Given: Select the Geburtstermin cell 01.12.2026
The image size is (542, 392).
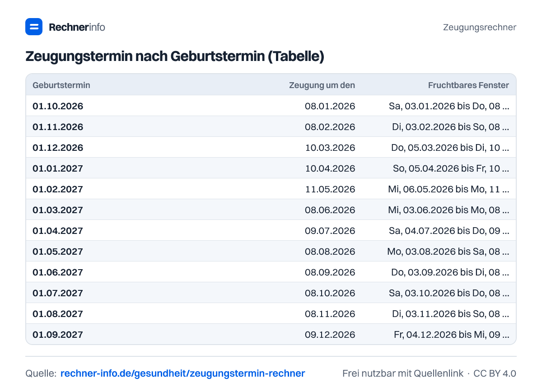Looking at the screenshot, I should click(58, 148).
